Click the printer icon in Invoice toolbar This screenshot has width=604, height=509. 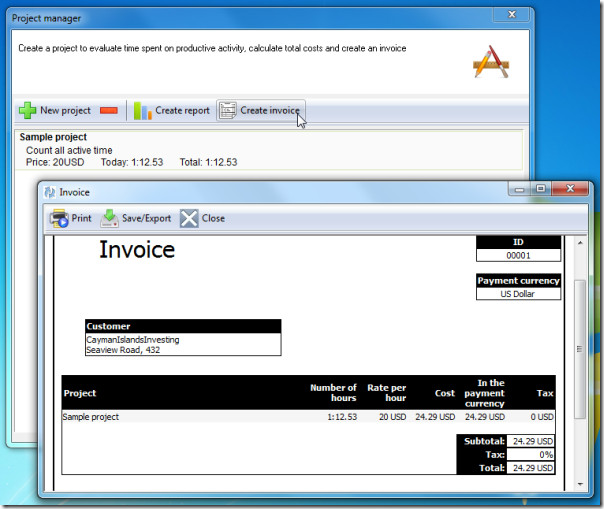tap(59, 218)
